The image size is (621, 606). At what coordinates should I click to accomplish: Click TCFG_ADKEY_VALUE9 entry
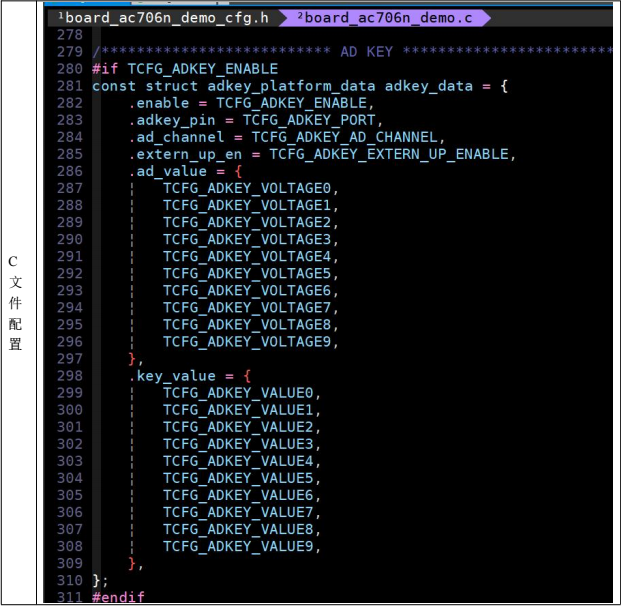238,546
